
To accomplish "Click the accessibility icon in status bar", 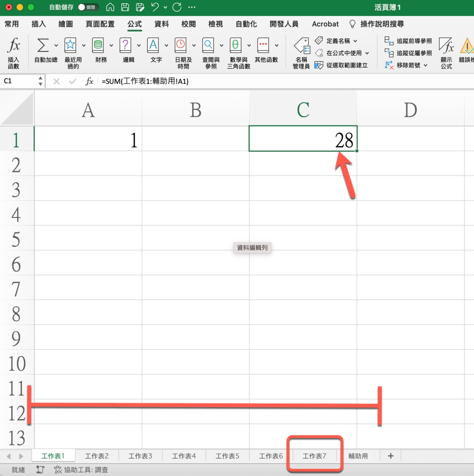I will 58,470.
